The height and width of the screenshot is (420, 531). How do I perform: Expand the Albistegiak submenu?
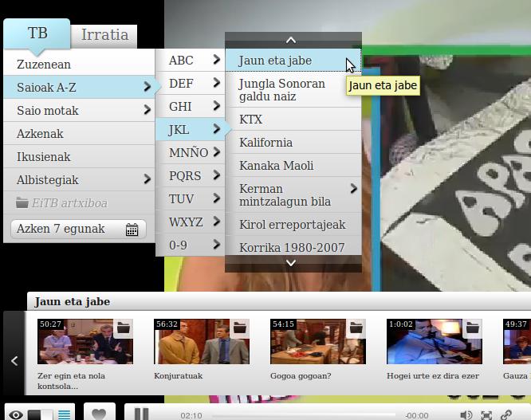pos(147,180)
